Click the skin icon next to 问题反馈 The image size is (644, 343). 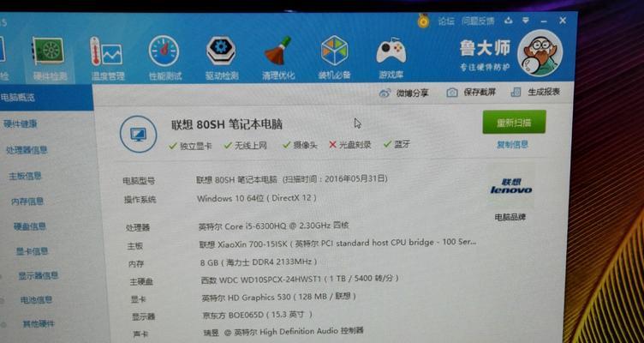click(509, 21)
